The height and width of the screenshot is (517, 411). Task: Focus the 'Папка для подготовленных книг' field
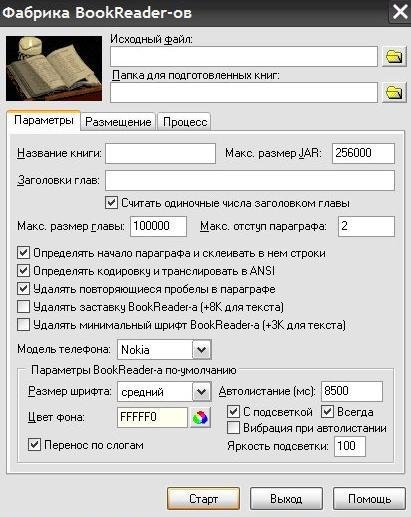point(244,92)
